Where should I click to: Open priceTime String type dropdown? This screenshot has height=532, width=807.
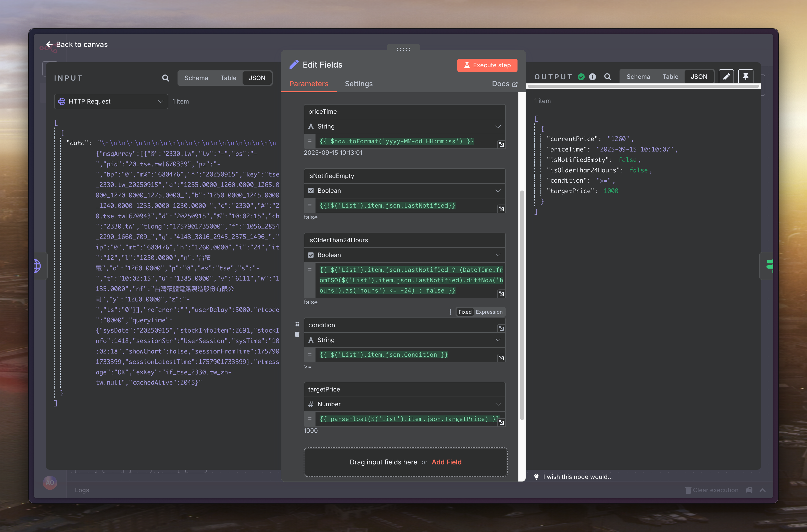coord(404,126)
